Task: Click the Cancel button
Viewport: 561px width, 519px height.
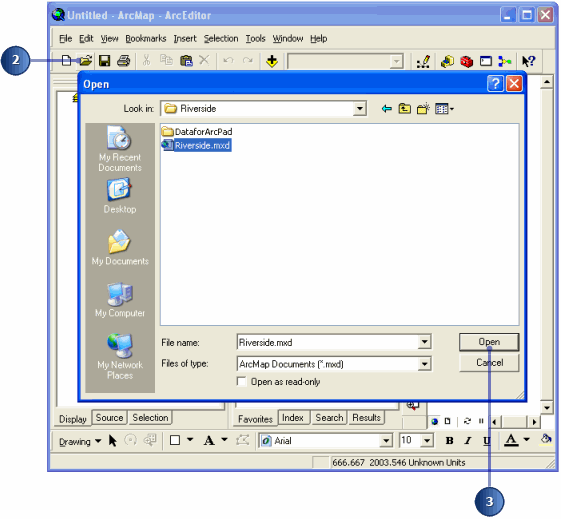Action: (x=489, y=363)
